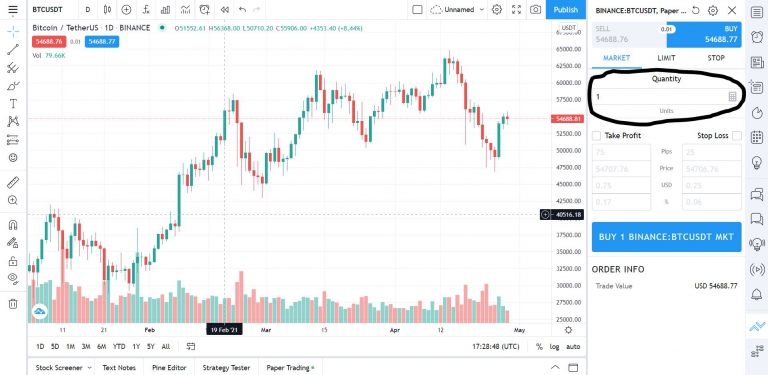
Task: Enable the Stop Loss checkbox
Action: 737,136
